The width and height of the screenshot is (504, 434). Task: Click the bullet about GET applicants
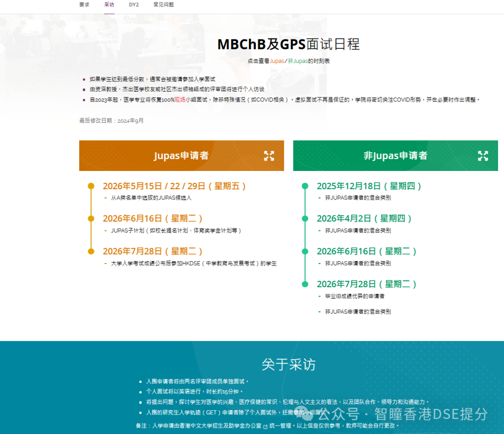click(238, 412)
